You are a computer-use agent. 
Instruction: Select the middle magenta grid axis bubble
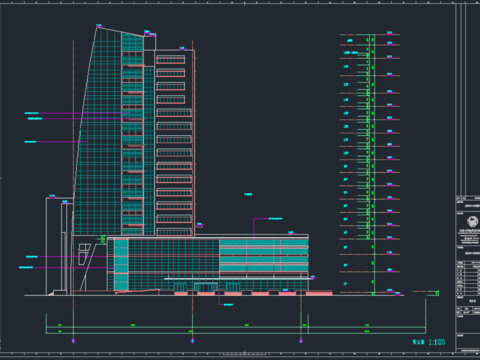(x=192, y=341)
